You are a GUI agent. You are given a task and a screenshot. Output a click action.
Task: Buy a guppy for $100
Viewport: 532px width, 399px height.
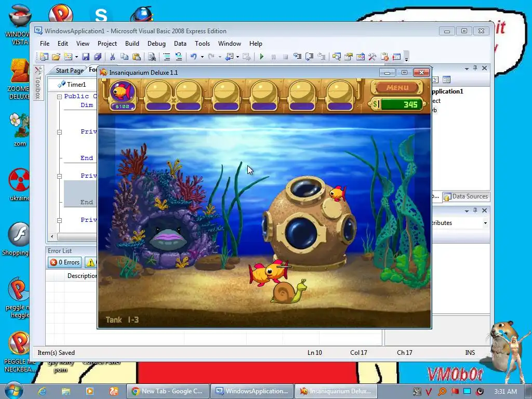[123, 95]
